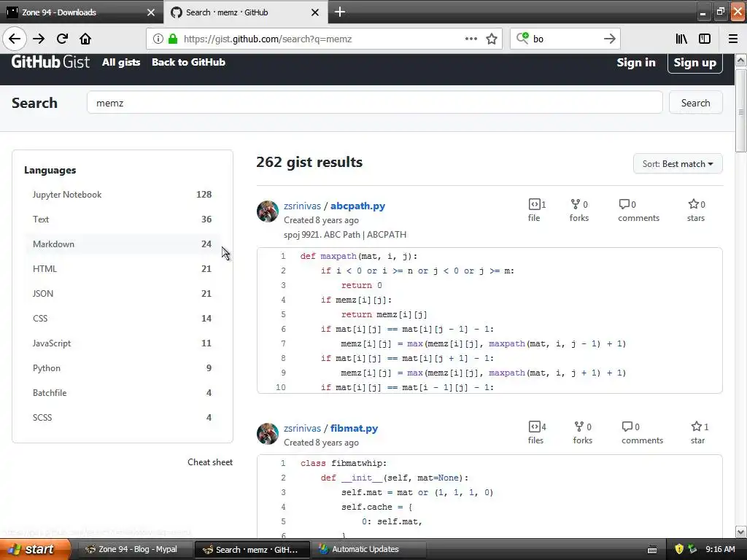Open forks icon for fibmat.py gist
The width and height of the screenshot is (747, 560).
[x=578, y=427]
